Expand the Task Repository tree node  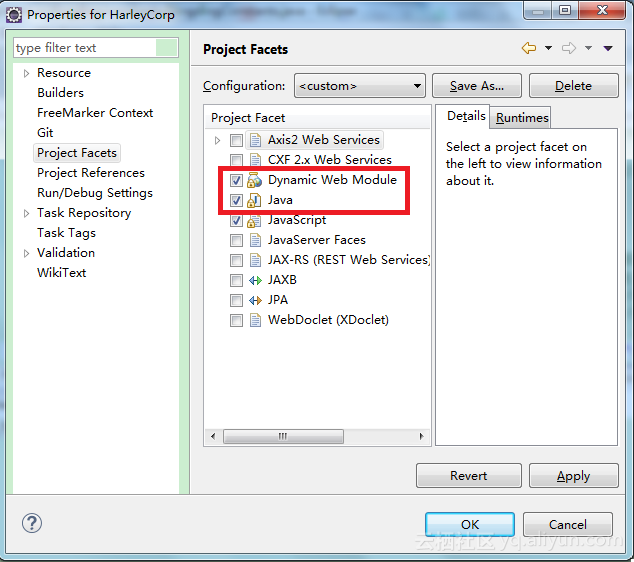click(27, 213)
